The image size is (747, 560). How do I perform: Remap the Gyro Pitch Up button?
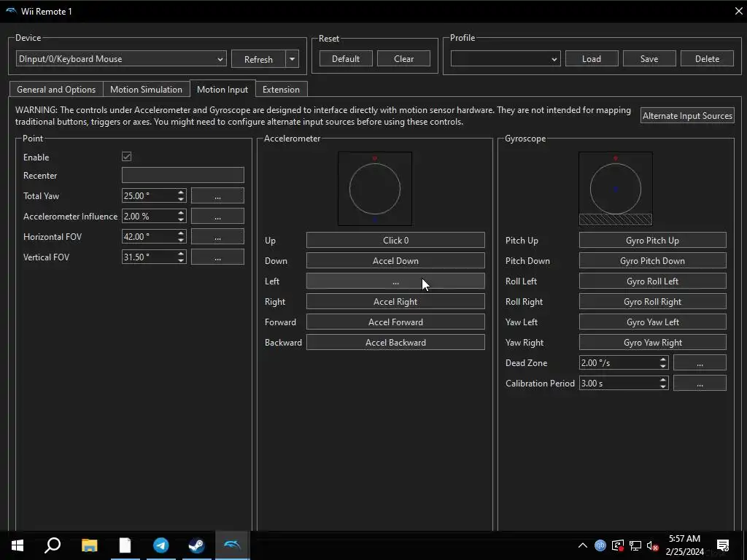coord(653,241)
